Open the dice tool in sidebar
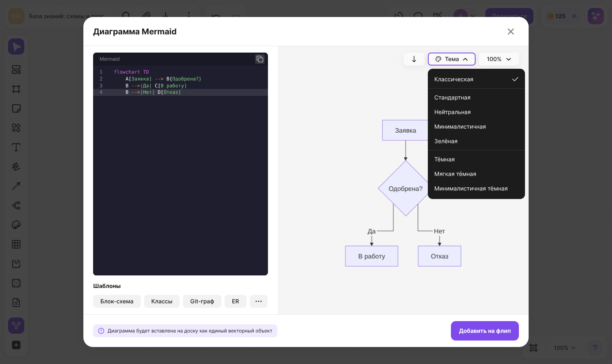This screenshot has height=364, width=612. pyautogui.click(x=16, y=283)
